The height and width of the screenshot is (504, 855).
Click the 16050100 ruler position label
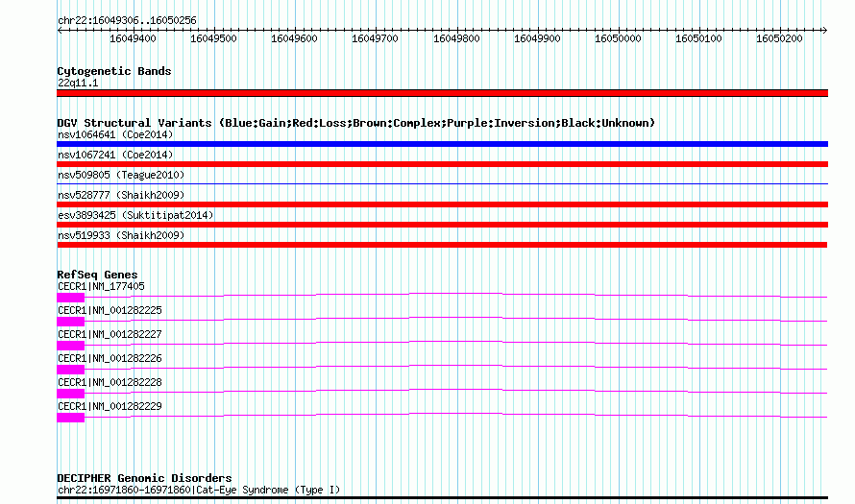coord(698,38)
